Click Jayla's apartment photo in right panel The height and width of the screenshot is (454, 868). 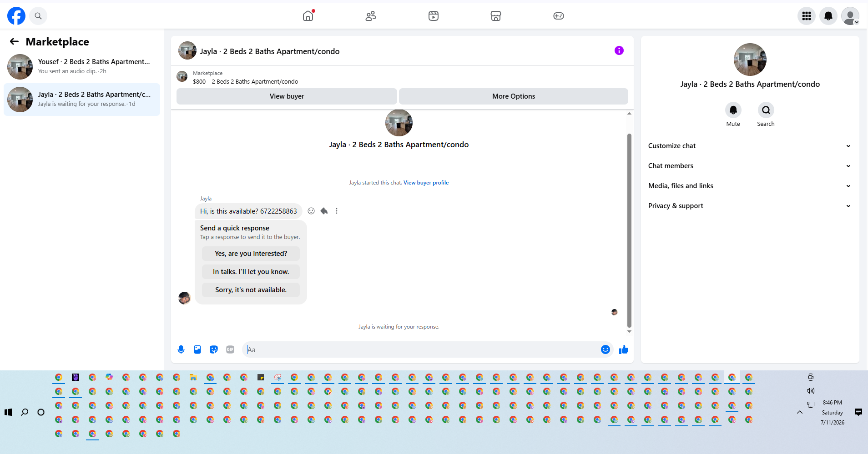point(750,60)
